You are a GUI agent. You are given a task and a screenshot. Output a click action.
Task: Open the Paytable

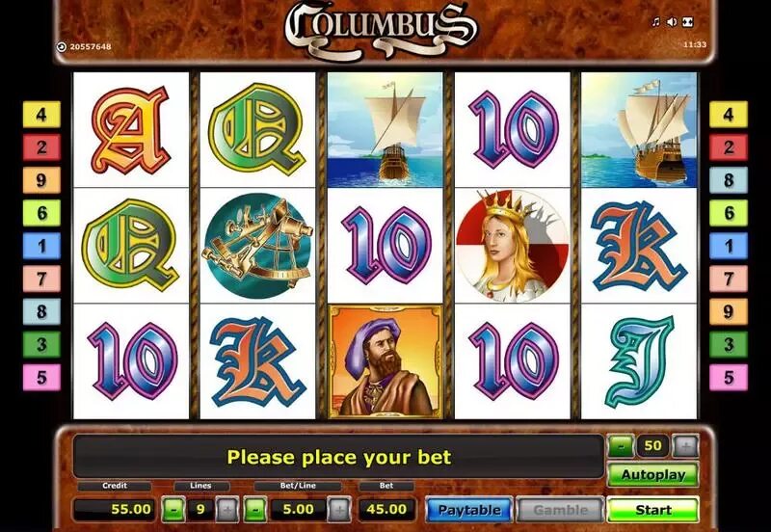(x=469, y=510)
